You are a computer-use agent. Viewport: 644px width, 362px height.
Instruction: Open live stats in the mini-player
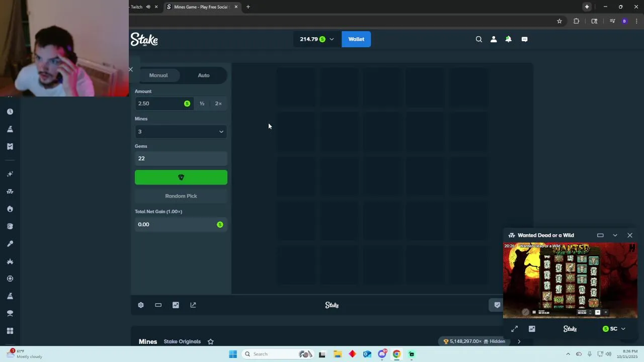532,329
